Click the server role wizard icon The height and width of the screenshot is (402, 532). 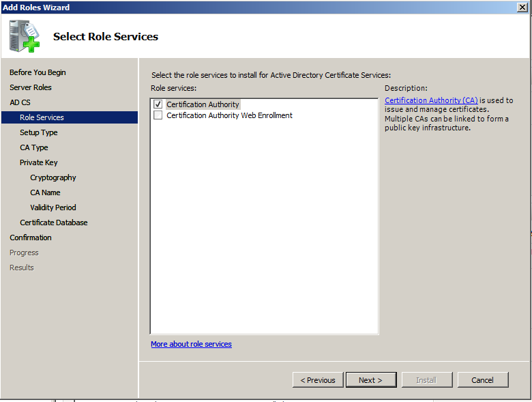pyautogui.click(x=25, y=36)
